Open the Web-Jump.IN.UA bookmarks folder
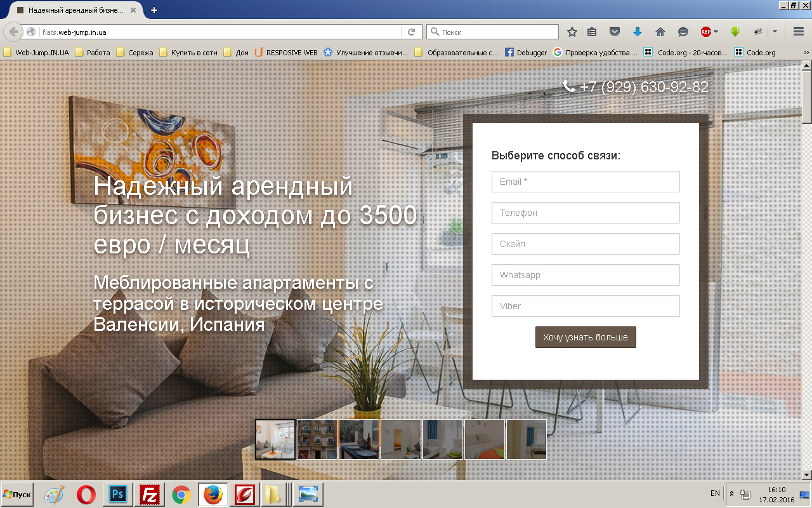Viewport: 812px width, 508px height. (37, 53)
